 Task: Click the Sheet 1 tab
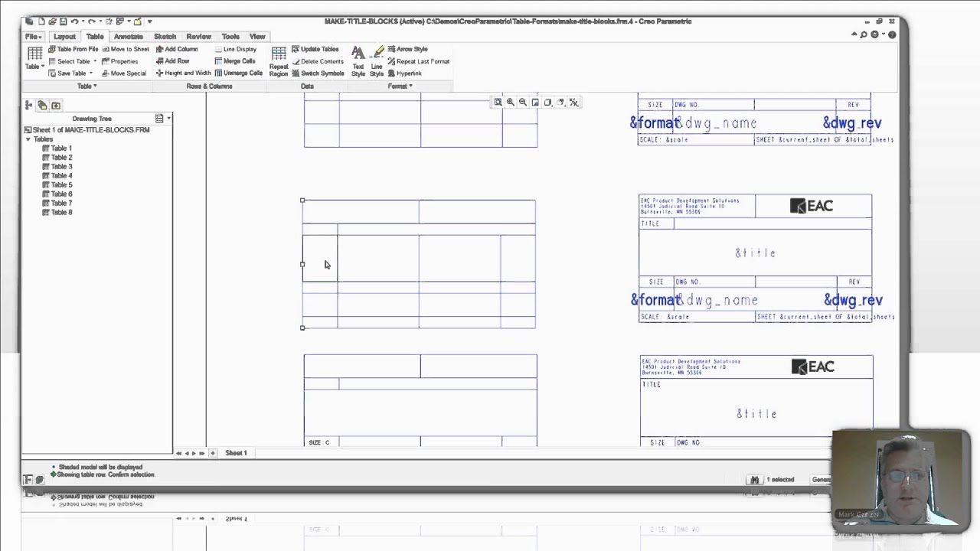point(236,453)
